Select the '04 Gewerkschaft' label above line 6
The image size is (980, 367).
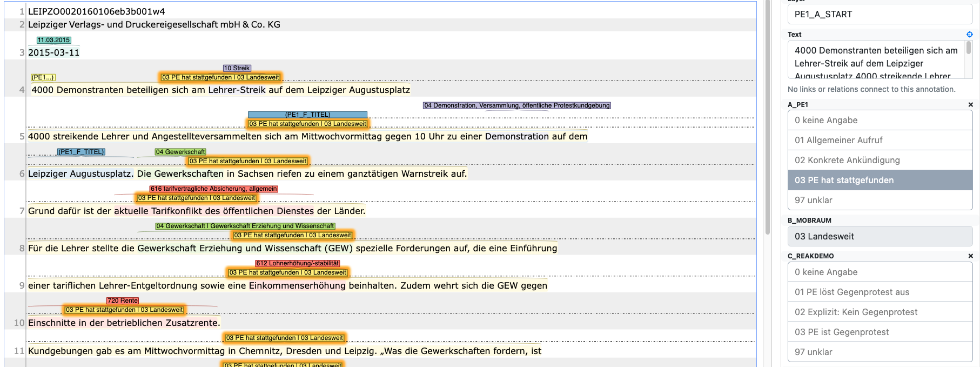(180, 152)
